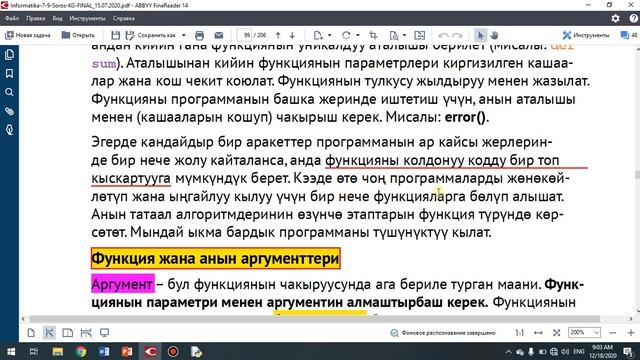Click the screen recorder taskbar icon
Viewport: 640px width, 360px height.
(173, 351)
